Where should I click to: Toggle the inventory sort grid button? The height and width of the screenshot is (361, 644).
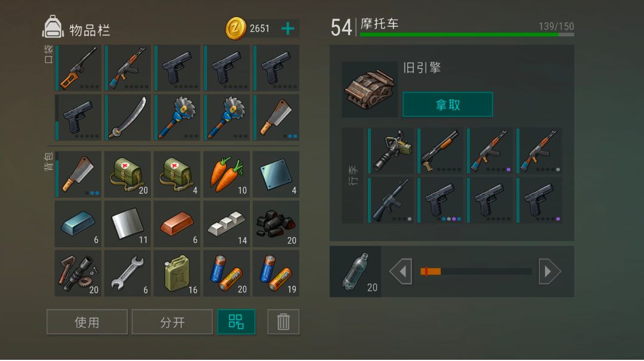(236, 322)
